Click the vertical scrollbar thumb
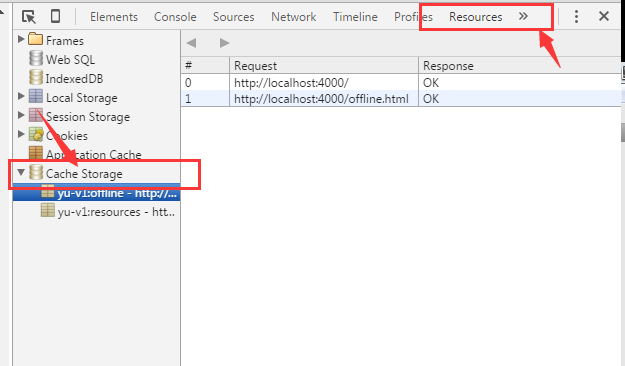The width and height of the screenshot is (625, 366). tap(623, 132)
